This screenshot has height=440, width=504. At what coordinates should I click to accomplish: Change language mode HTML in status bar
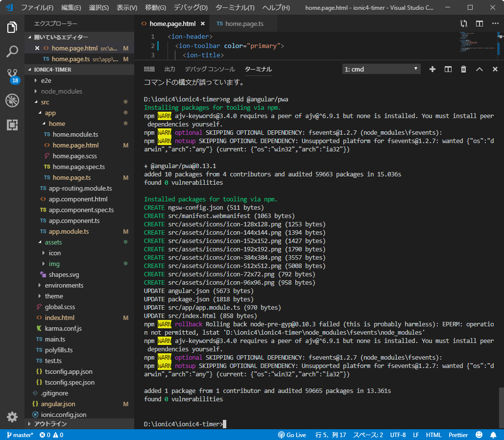point(433,435)
